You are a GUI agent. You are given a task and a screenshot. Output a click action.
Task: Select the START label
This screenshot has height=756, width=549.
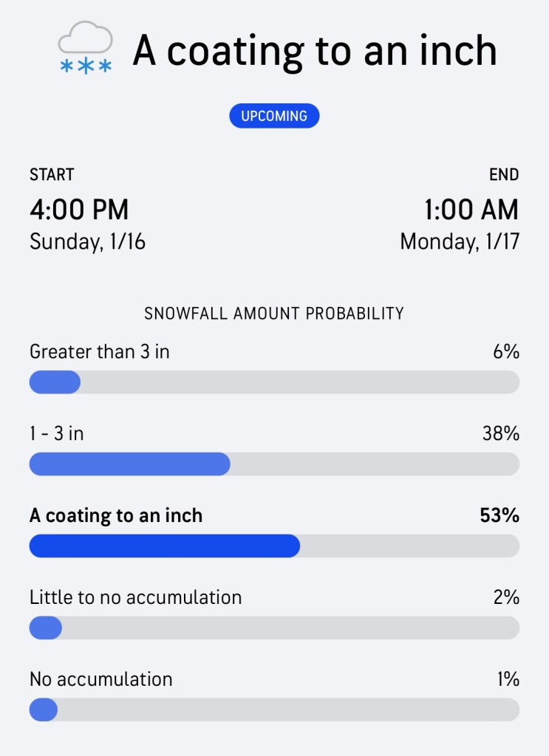52,175
